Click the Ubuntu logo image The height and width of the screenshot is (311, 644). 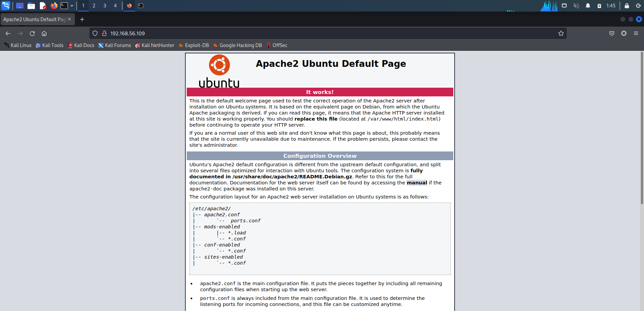coord(219,71)
